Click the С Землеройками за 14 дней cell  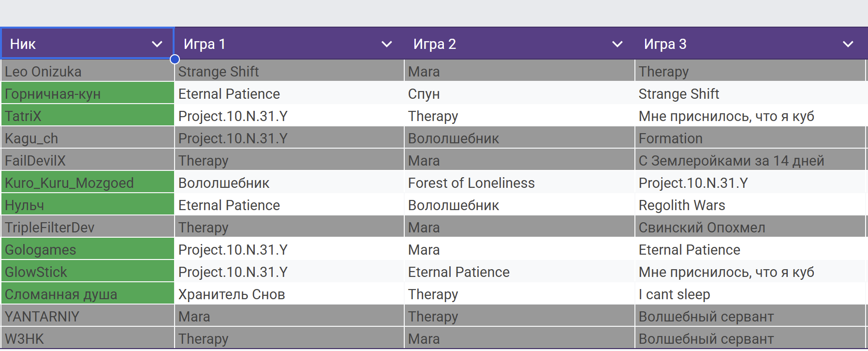pos(750,161)
